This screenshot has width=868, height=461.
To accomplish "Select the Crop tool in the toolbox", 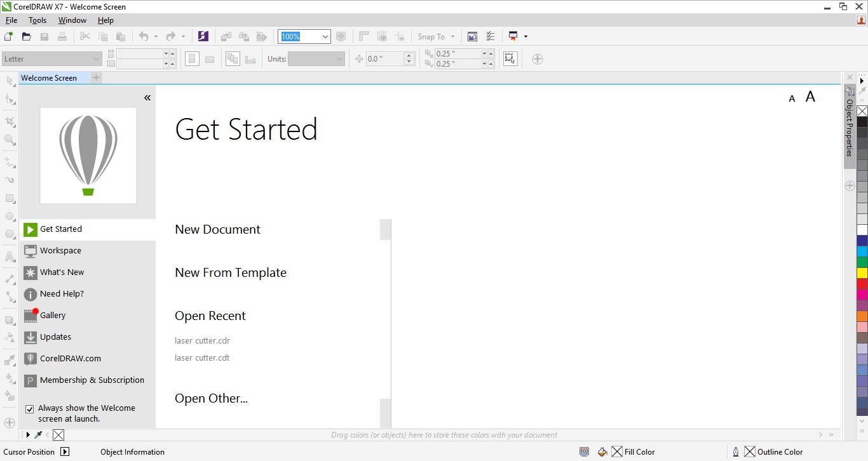I will pyautogui.click(x=10, y=121).
